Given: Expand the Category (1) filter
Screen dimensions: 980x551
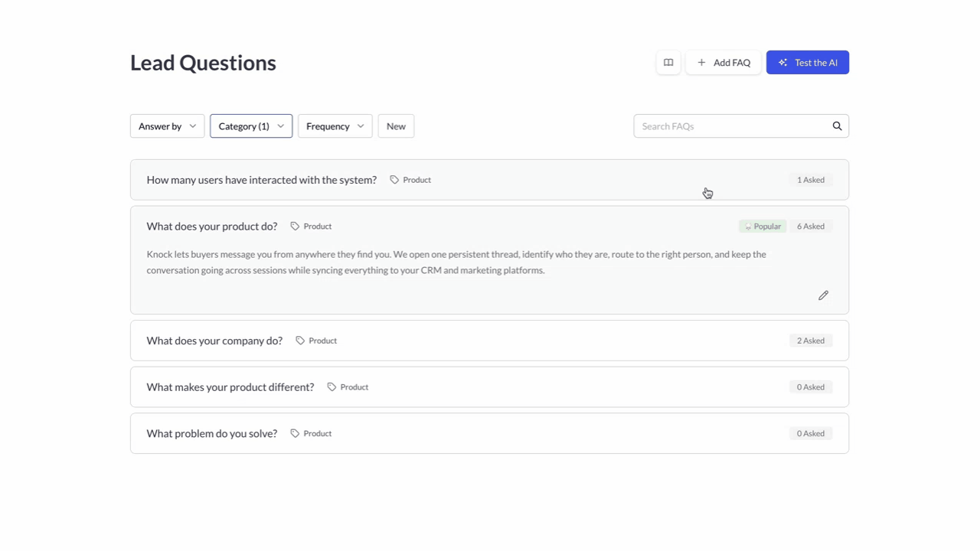Looking at the screenshot, I should point(251,126).
